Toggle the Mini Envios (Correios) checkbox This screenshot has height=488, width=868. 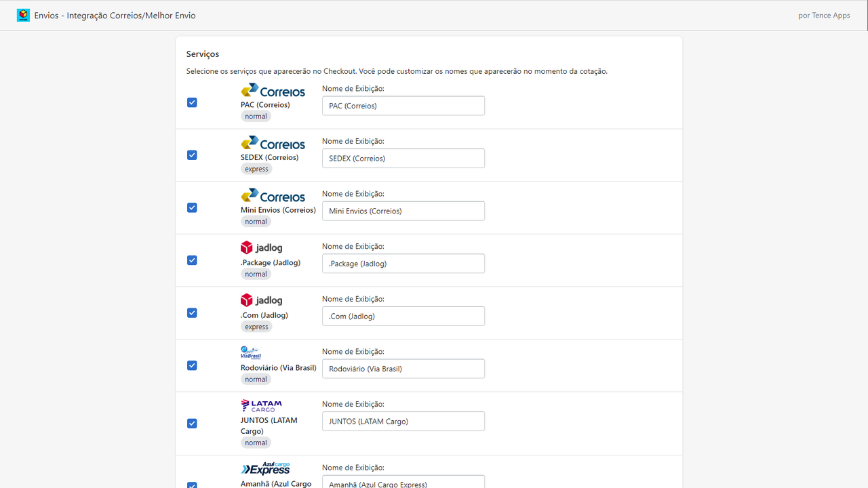click(192, 207)
